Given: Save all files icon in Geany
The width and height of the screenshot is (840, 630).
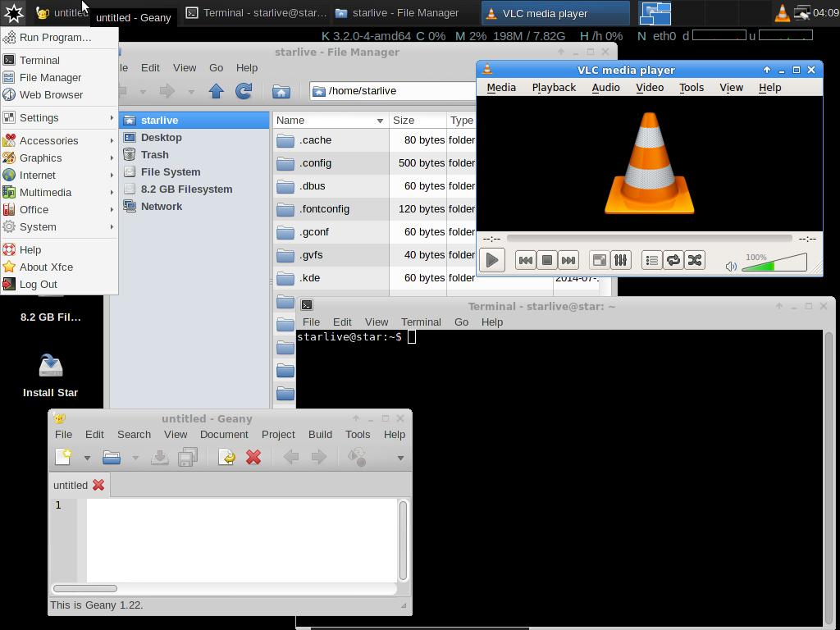Looking at the screenshot, I should click(188, 457).
